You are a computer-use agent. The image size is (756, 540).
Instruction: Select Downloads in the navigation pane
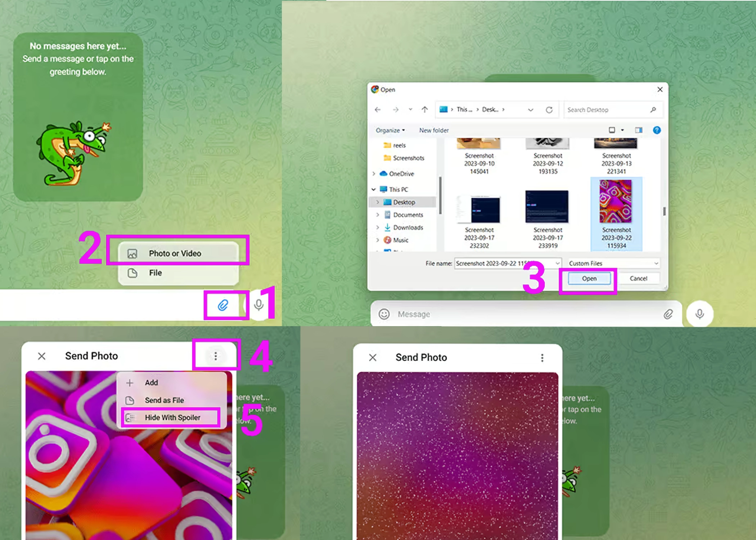404,228
